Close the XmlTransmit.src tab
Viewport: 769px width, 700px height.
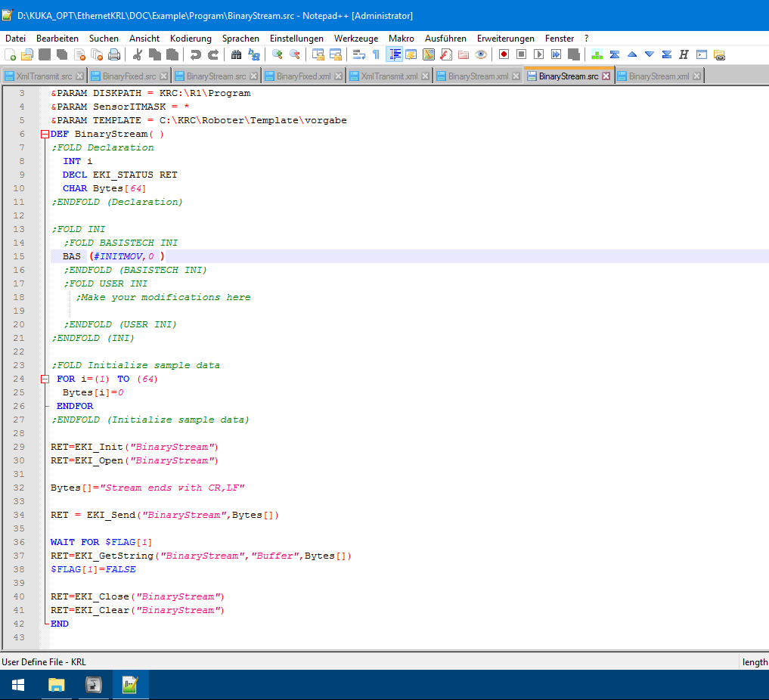(80, 76)
